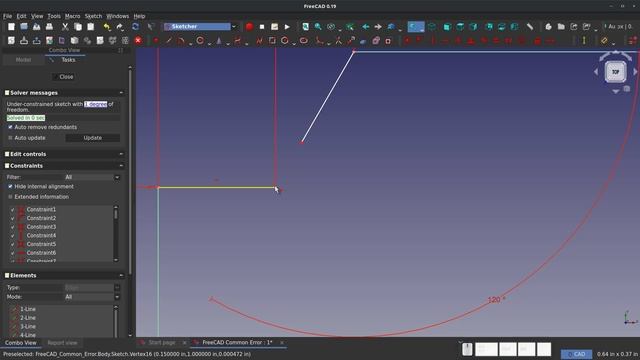The width and height of the screenshot is (640, 360).
Task: Click the Stop macro recording square
Action: tap(262, 27)
